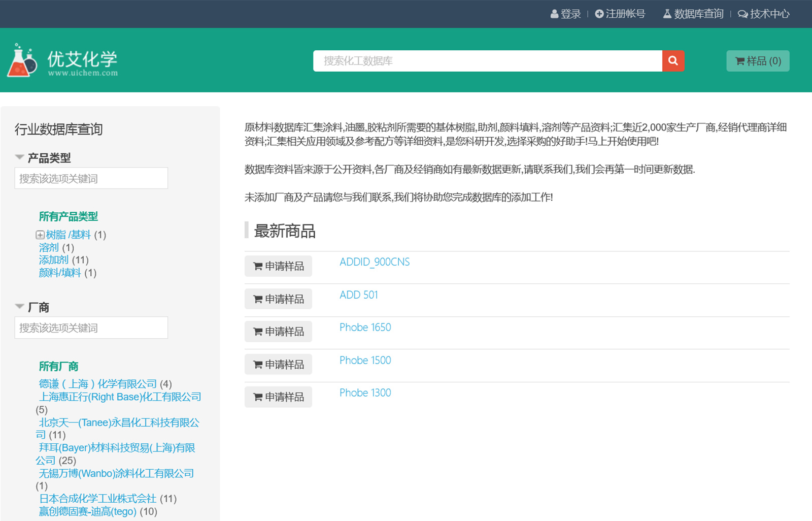Click the 产品类型 keyword filter input

coord(91,178)
